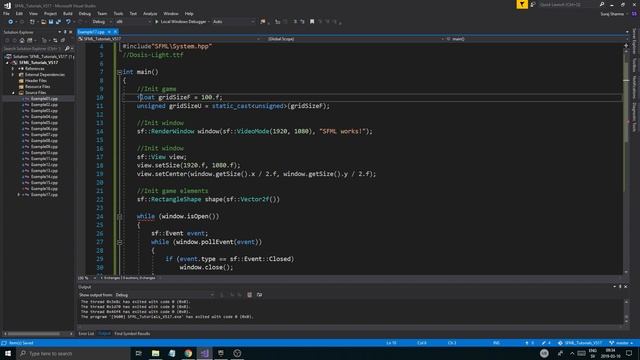This screenshot has height=360, width=640.
Task: Click the feedback icon near Quick Launch
Action: tap(533, 4)
